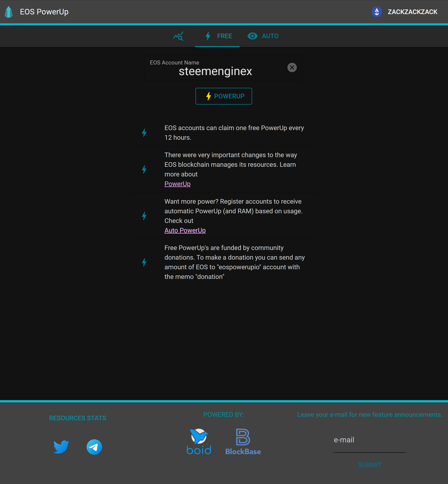
Task: Click the EOS PowerUp crystal logo
Action: [x=9, y=12]
